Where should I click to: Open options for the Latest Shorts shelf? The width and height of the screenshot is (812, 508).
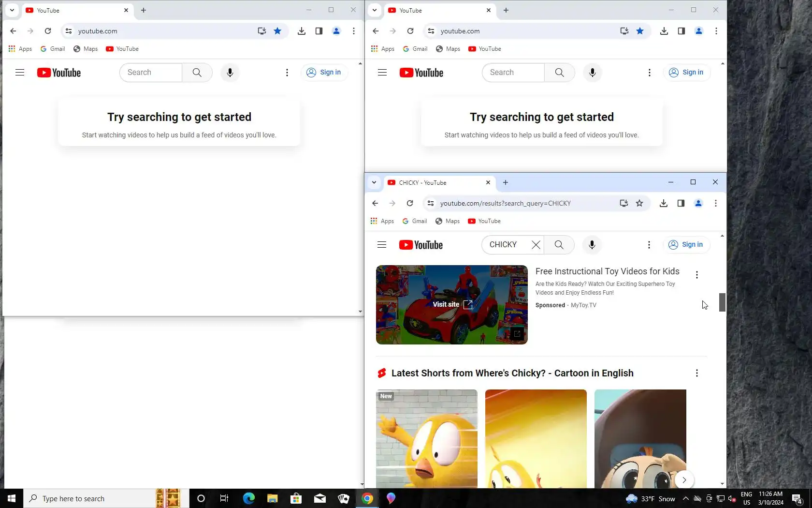coord(697,373)
